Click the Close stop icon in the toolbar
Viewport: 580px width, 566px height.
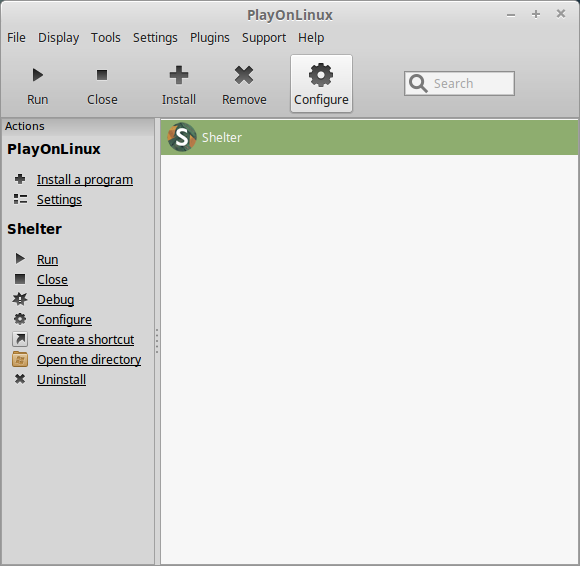click(102, 75)
